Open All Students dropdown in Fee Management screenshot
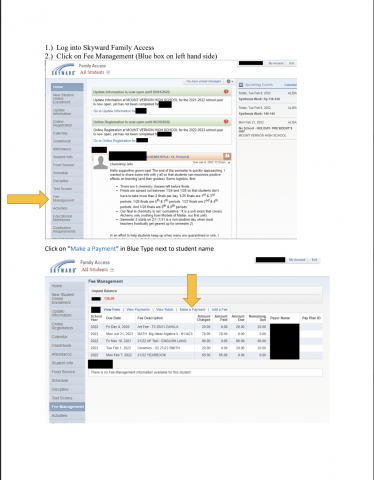The height and width of the screenshot is (480, 374). point(112,270)
